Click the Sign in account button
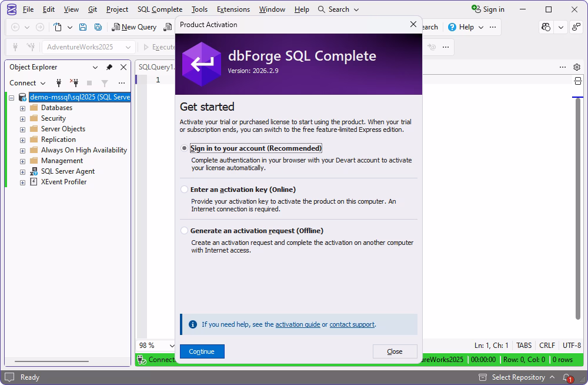The height and width of the screenshot is (385, 588). (x=488, y=9)
